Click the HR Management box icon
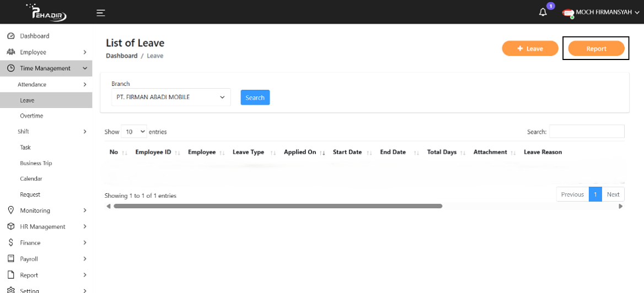Viewport: 644px width, 293px height. coord(10,226)
